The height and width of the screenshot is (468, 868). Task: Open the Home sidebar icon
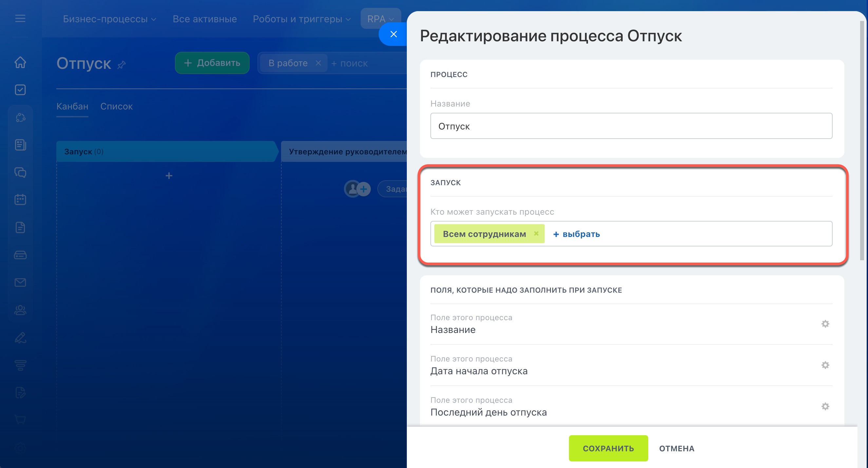[x=20, y=63]
